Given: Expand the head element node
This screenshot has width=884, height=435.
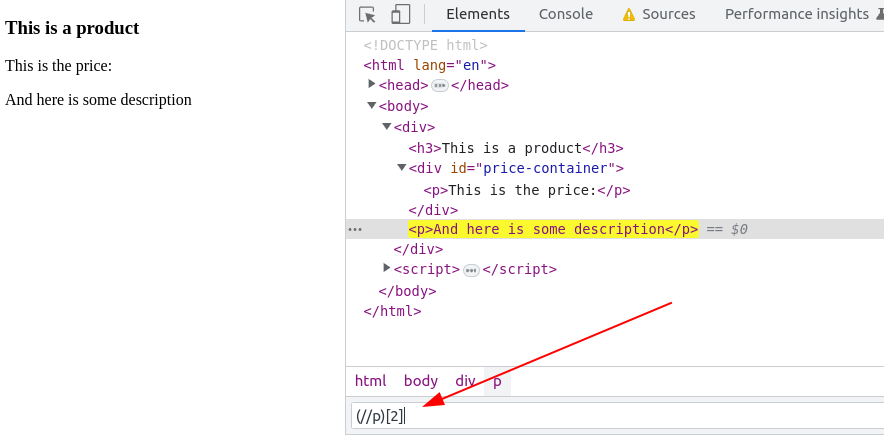Looking at the screenshot, I should pyautogui.click(x=372, y=84).
